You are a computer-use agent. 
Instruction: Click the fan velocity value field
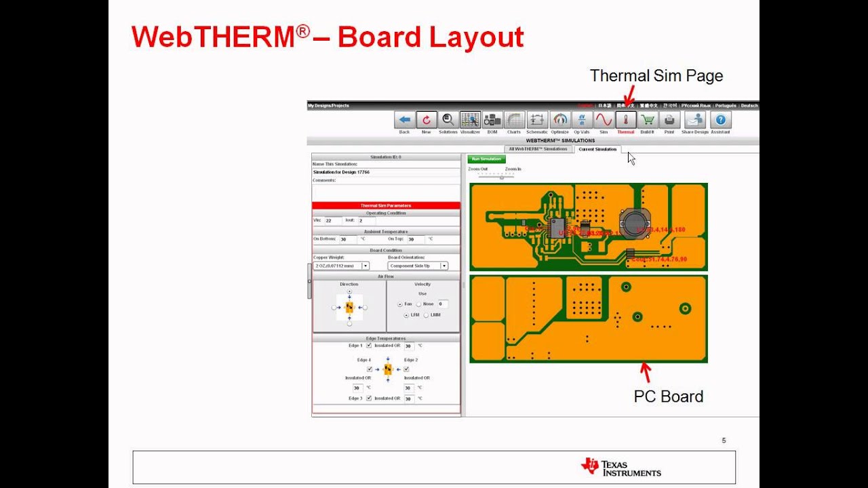[x=443, y=304]
